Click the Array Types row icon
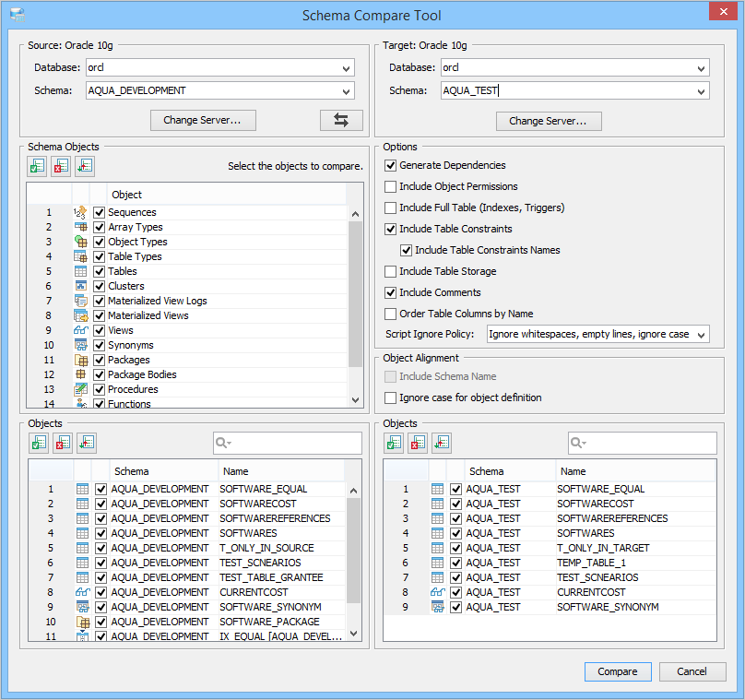The width and height of the screenshot is (745, 700). 81,227
